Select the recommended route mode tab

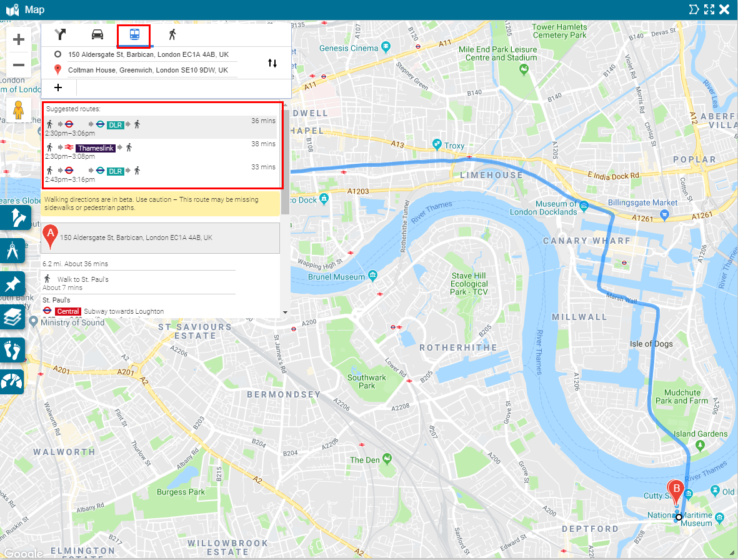pos(60,34)
